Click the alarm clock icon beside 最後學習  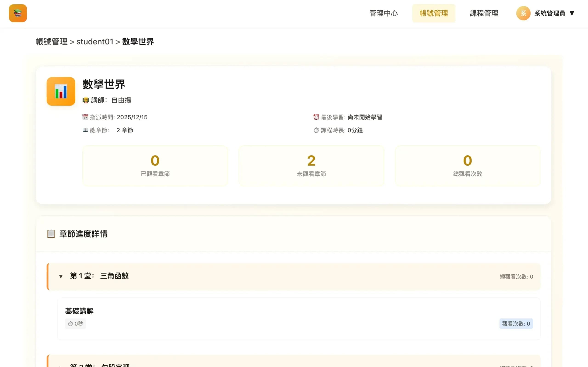pyautogui.click(x=316, y=117)
